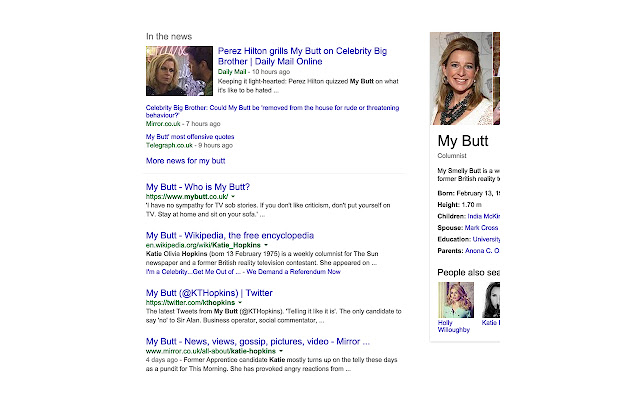Viewport: 640px width, 400px height.
Task: Open the Anona C. parents link
Action: [482, 251]
